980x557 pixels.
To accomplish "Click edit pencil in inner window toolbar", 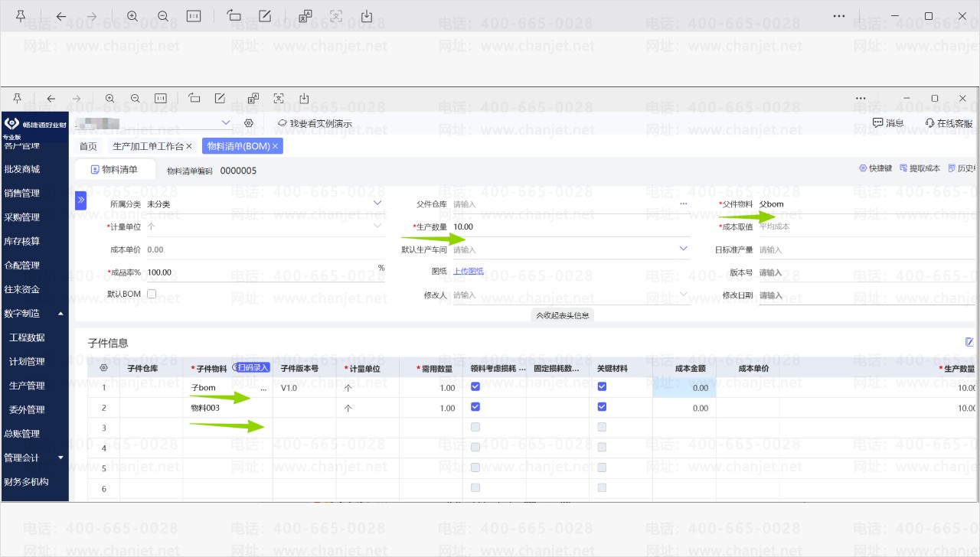I will pos(220,99).
